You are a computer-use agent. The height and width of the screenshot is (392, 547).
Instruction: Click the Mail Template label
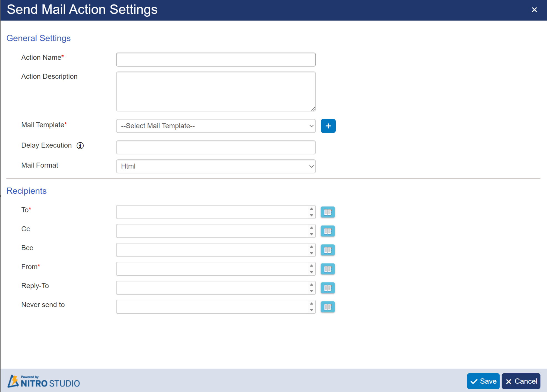44,125
